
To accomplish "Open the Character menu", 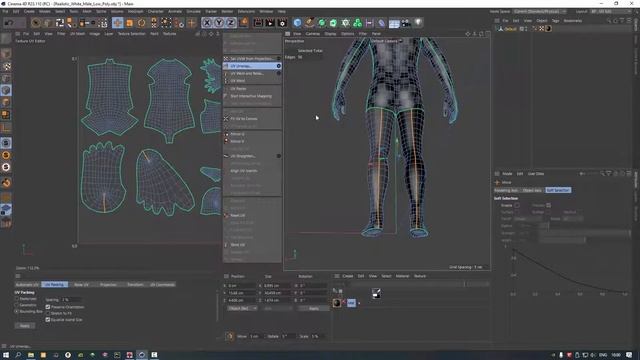I will (156, 11).
